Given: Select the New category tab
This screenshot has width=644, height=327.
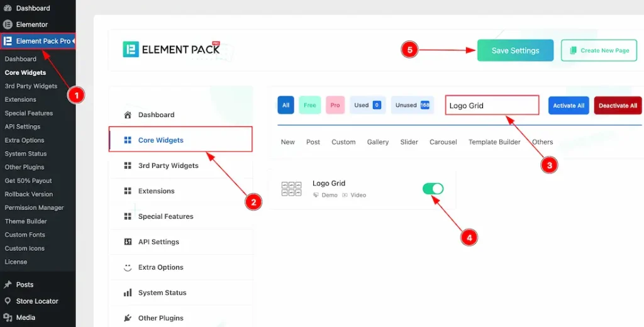Looking at the screenshot, I should point(288,141).
